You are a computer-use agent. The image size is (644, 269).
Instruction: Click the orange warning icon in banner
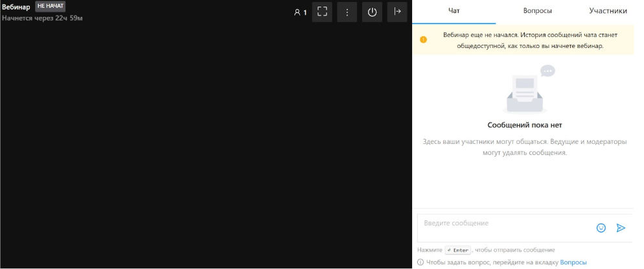click(x=424, y=40)
